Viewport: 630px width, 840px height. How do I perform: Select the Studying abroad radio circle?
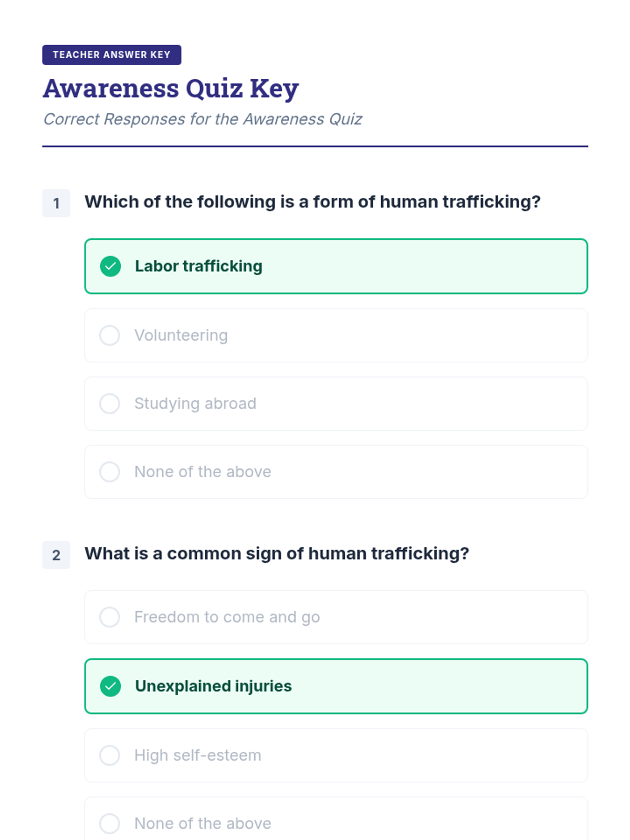coord(110,404)
